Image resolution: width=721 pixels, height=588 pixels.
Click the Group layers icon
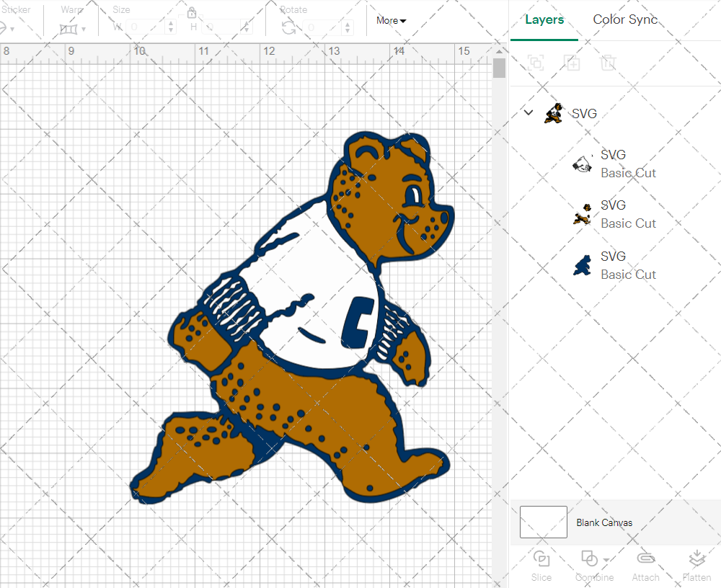pos(536,63)
